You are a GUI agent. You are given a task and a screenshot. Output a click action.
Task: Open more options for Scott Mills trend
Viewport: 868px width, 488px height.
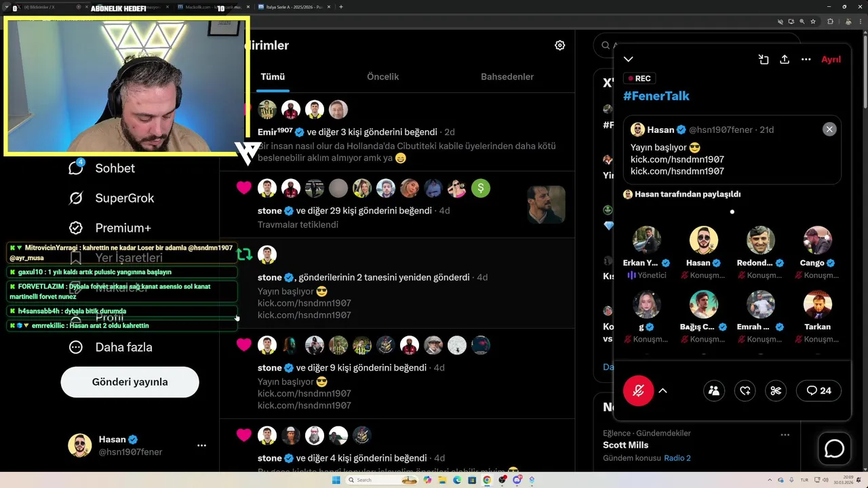[785, 434]
